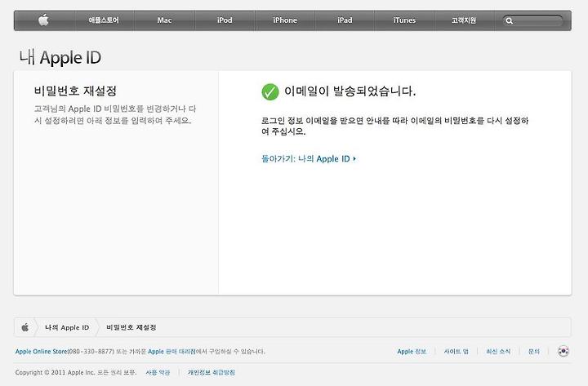The image size is (588, 386).
Task: Click the Copyright © 2011 Apple Inc. text
Action: tap(56, 372)
